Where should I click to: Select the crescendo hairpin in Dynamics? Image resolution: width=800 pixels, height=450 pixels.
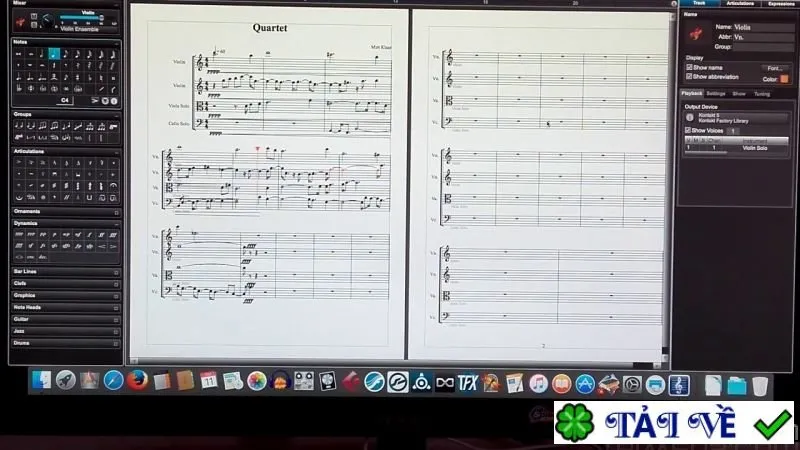coord(102,246)
